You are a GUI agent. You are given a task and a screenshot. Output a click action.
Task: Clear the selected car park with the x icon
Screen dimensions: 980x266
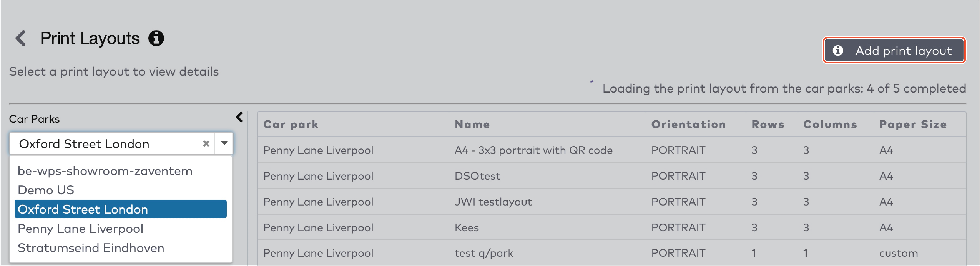[x=206, y=144]
